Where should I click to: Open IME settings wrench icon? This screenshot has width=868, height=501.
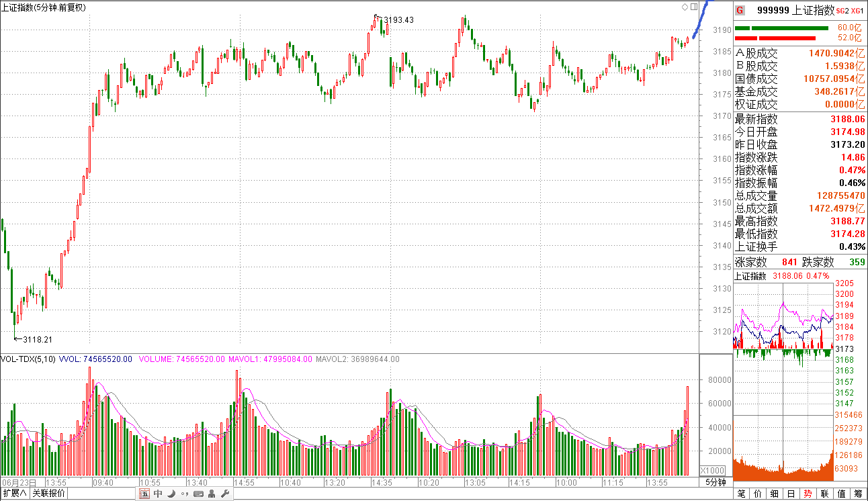(224, 494)
